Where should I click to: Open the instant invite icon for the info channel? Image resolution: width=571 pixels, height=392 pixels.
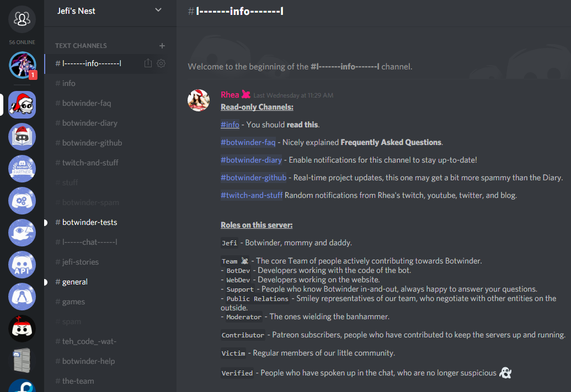point(148,63)
